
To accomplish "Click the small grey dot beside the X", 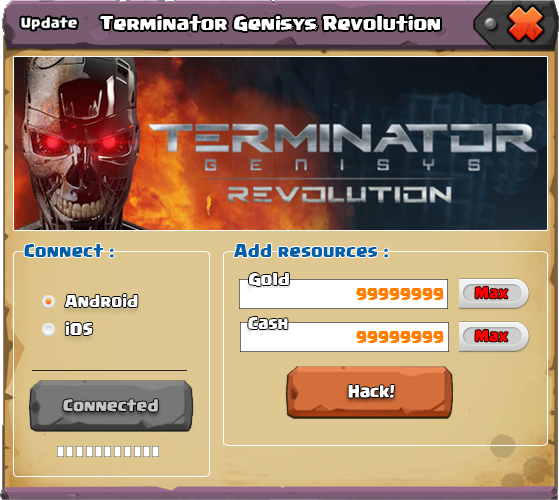I will pyautogui.click(x=491, y=24).
